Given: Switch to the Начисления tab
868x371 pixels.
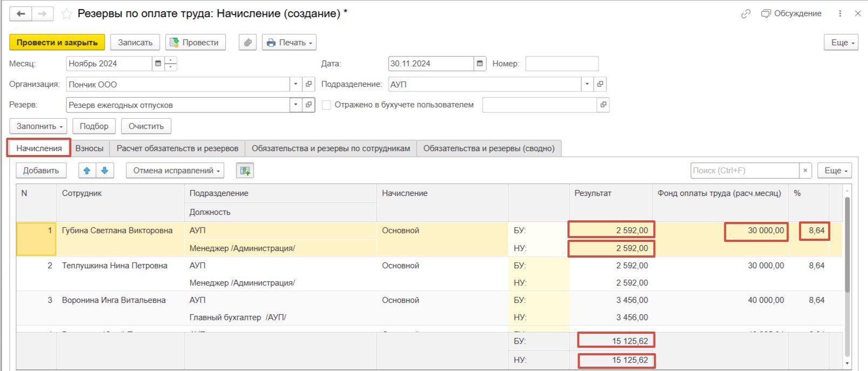Looking at the screenshot, I should pyautogui.click(x=39, y=148).
